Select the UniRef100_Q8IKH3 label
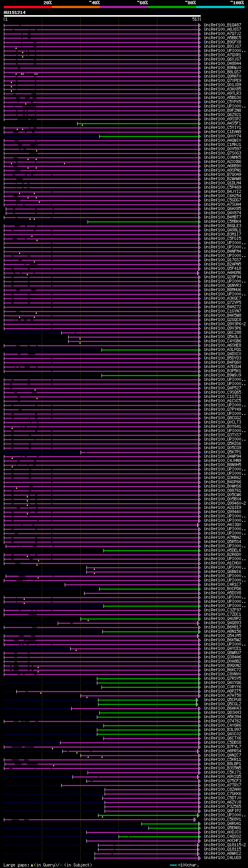 222,712
